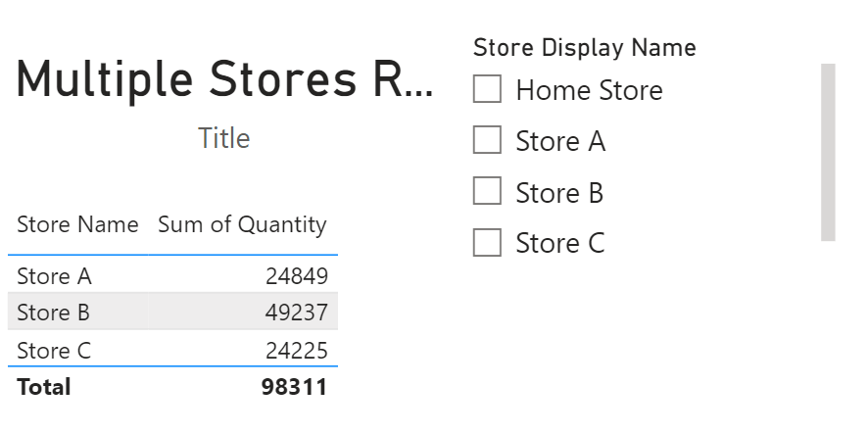Click the Sum of Quantity column header
The width and height of the screenshot is (868, 434).
[x=242, y=224]
